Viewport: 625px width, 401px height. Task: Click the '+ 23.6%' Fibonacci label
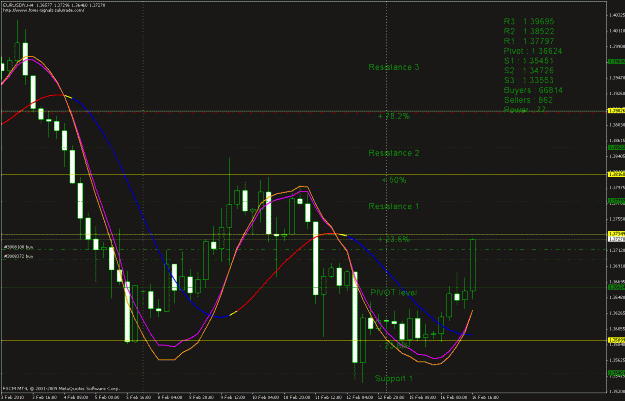(x=394, y=239)
